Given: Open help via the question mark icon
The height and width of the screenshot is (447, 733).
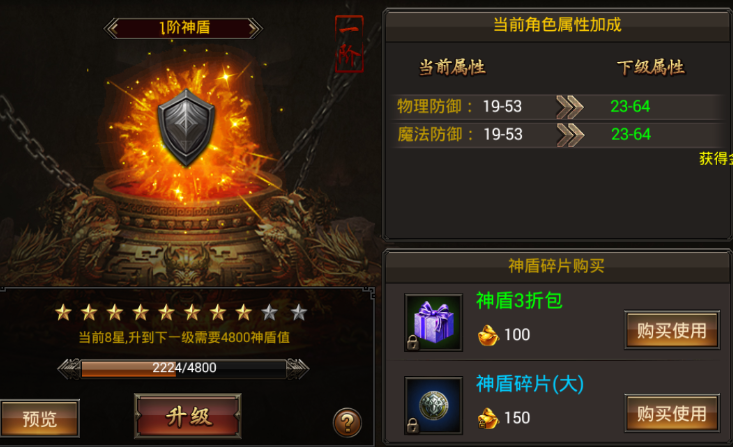Looking at the screenshot, I should pos(347,423).
